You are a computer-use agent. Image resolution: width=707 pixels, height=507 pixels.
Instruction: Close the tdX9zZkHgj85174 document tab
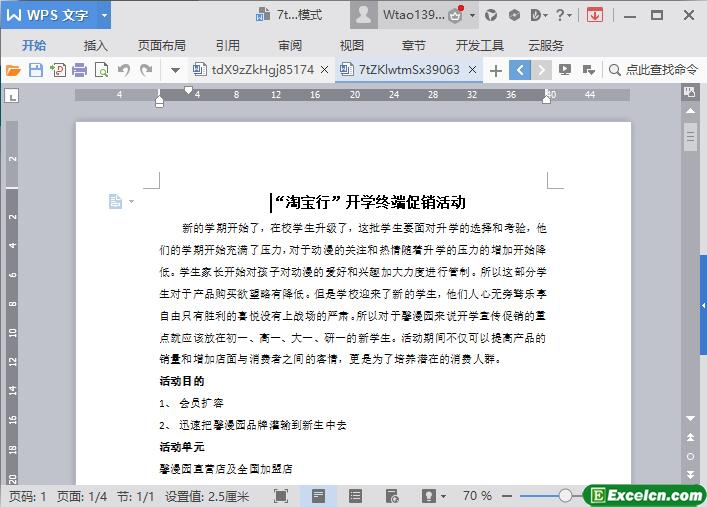click(324, 70)
